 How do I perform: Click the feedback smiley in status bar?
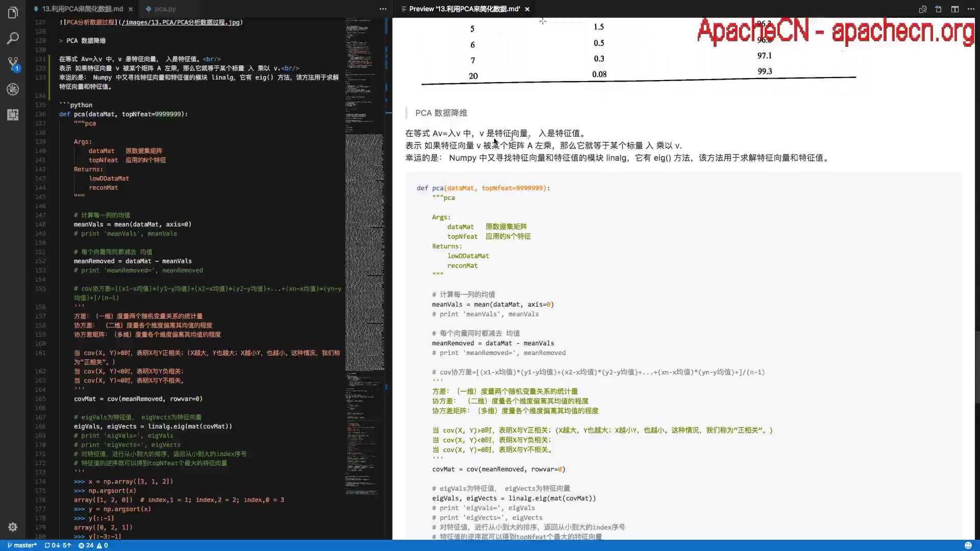(968, 545)
